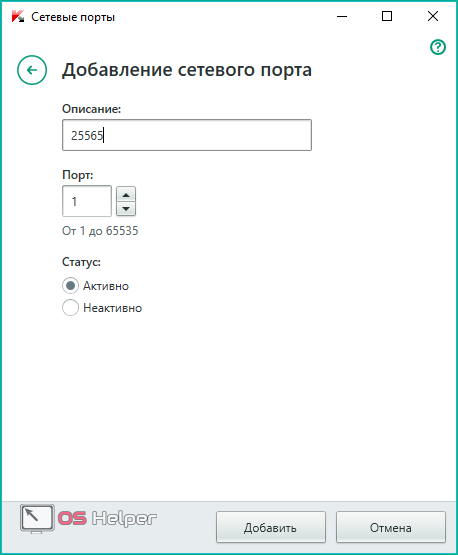458x555 pixels.
Task: Select the Неактивно status radio button
Action: coord(70,308)
